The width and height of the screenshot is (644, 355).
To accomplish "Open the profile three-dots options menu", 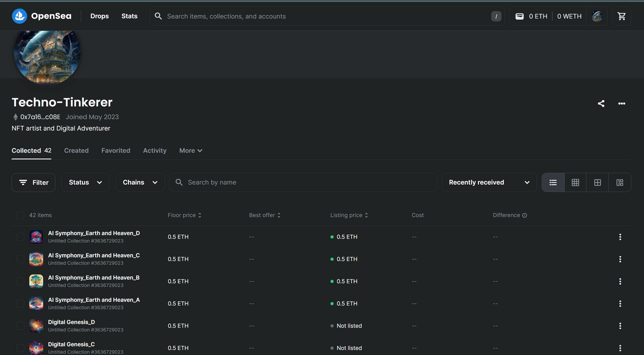I will pyautogui.click(x=622, y=104).
